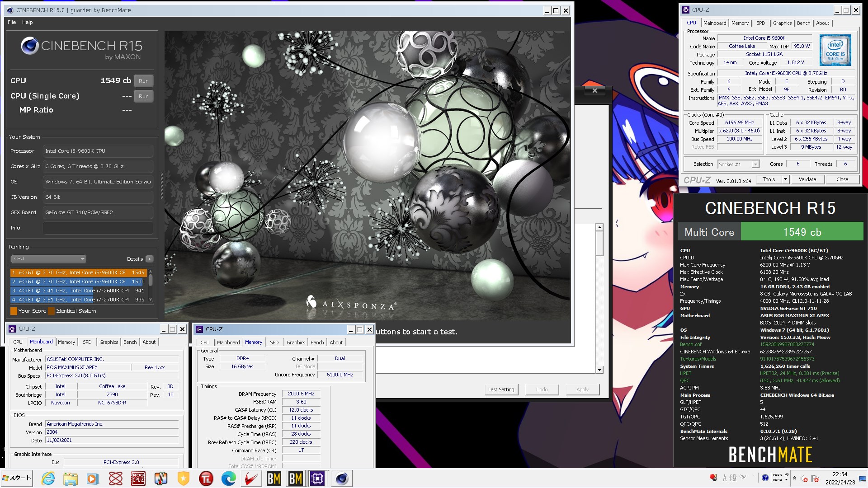Click the background settings window scrollbar thumb
Image resolution: width=868 pixels, height=488 pixels.
point(599,244)
